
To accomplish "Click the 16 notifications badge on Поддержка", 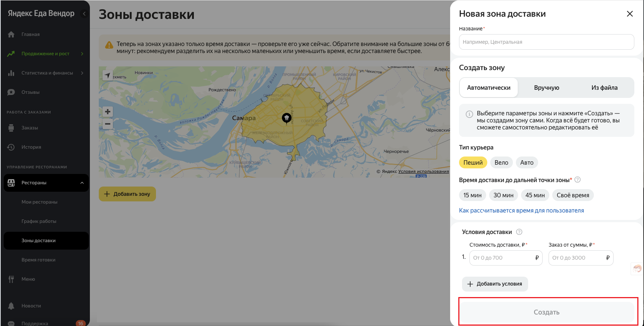I will pyautogui.click(x=80, y=323).
